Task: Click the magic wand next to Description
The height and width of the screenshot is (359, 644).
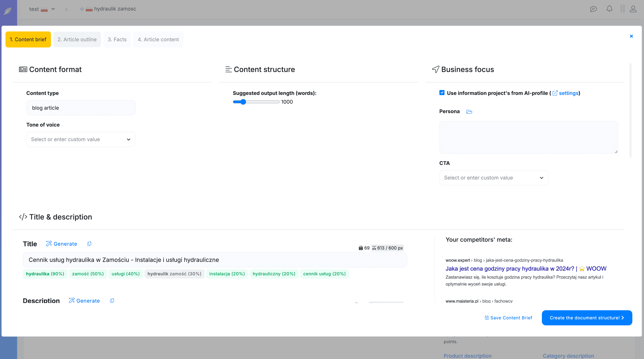Action: pos(72,300)
